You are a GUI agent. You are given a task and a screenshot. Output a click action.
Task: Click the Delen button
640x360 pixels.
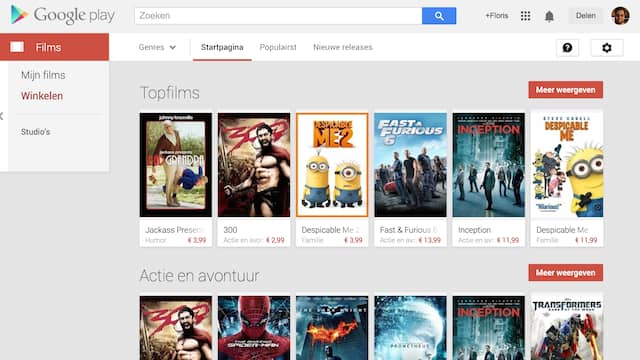[586, 16]
